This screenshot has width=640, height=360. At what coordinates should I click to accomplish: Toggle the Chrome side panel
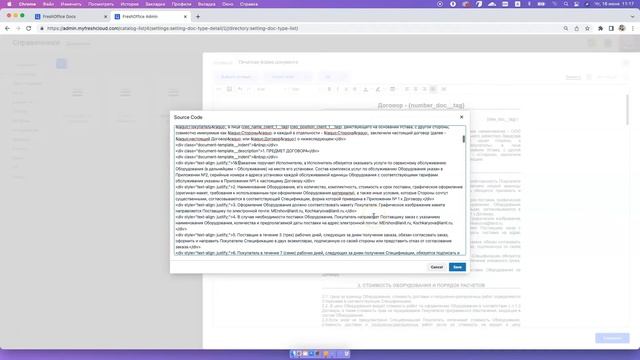coord(611,29)
